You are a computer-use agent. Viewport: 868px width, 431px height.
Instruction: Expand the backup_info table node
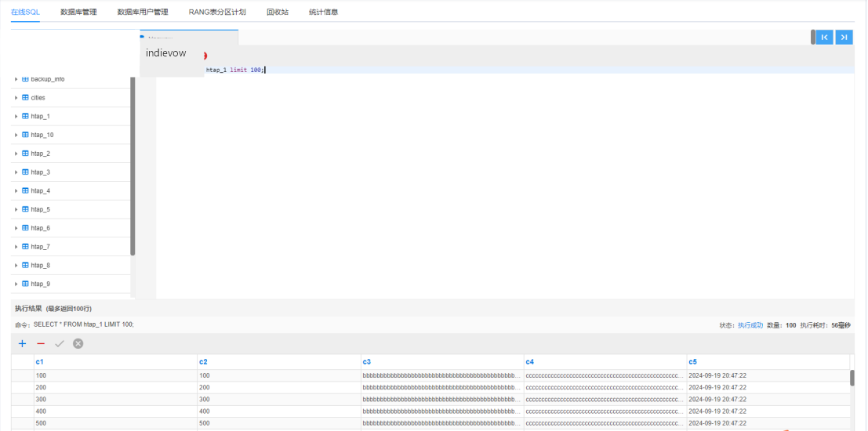point(16,79)
